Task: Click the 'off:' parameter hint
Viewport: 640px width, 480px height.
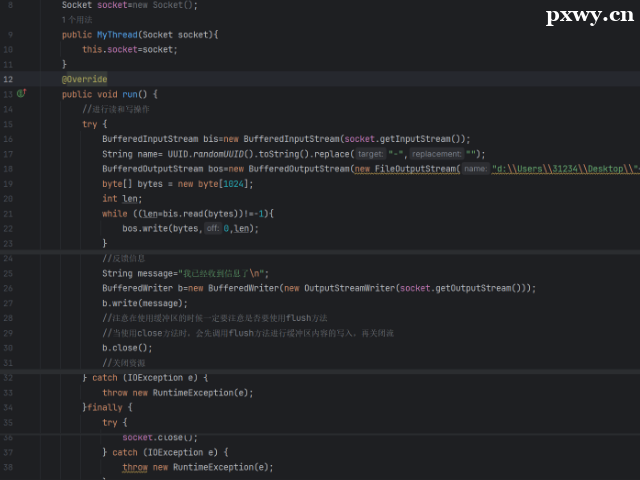Action: 212,229
